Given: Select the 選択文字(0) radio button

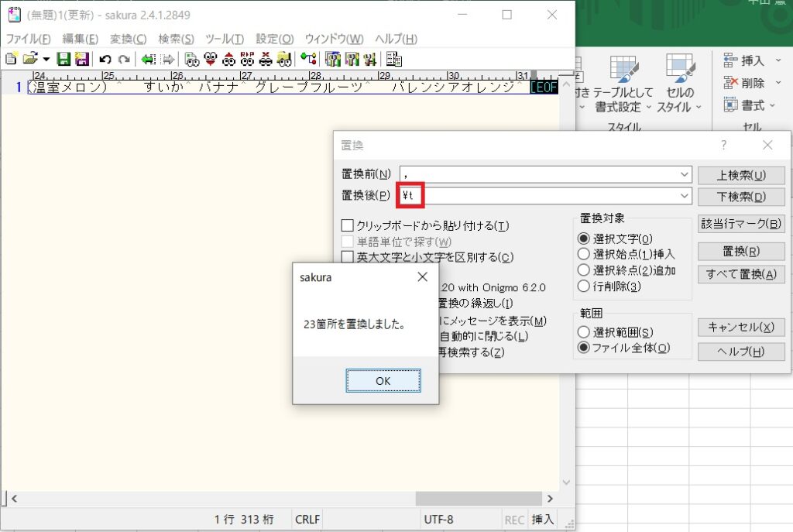Looking at the screenshot, I should 584,239.
